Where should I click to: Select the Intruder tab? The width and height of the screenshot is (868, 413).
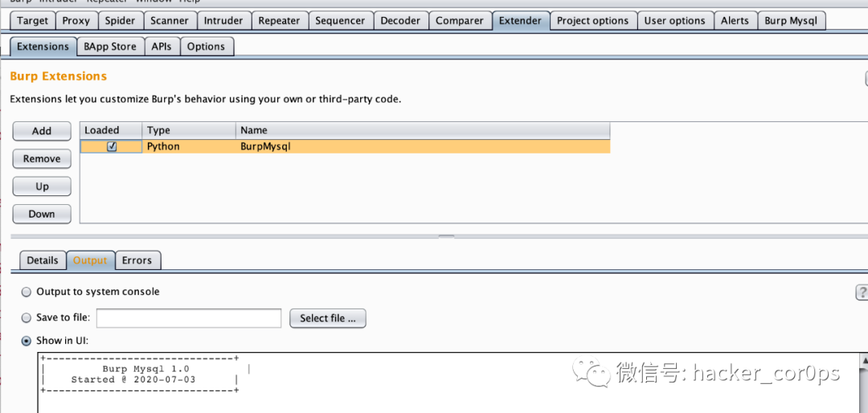tap(223, 20)
